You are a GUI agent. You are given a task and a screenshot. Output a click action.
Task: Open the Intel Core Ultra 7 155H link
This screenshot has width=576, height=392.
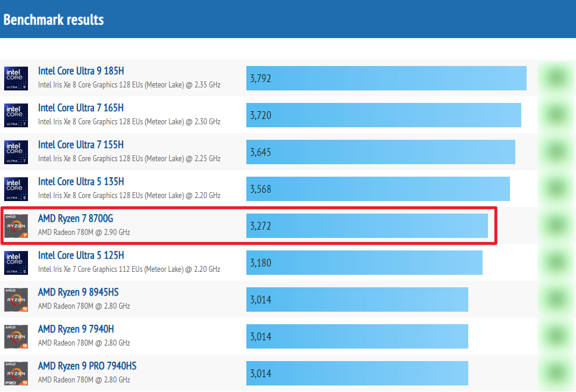coord(81,145)
